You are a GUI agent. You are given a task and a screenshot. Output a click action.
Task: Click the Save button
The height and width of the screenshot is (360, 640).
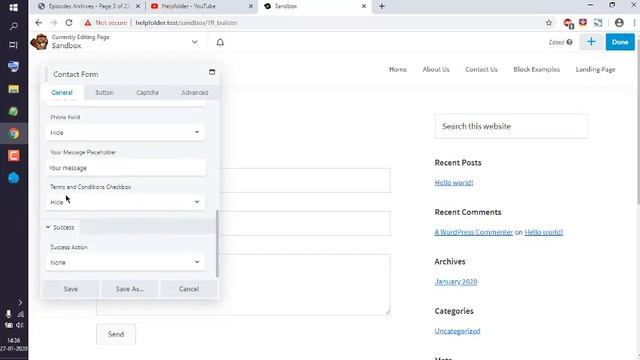coord(71,289)
